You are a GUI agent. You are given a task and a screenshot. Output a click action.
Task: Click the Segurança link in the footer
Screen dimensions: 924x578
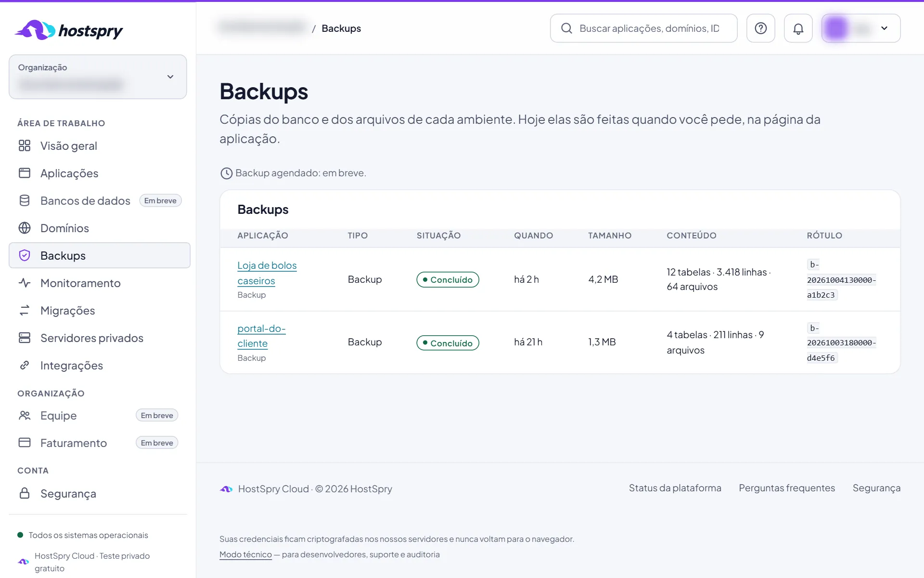876,488
